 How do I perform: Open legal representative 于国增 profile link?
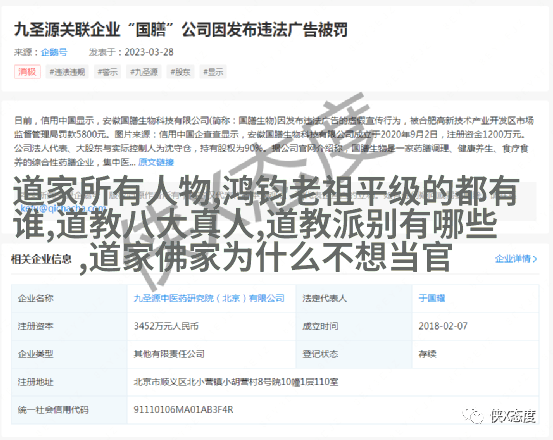coord(432,298)
